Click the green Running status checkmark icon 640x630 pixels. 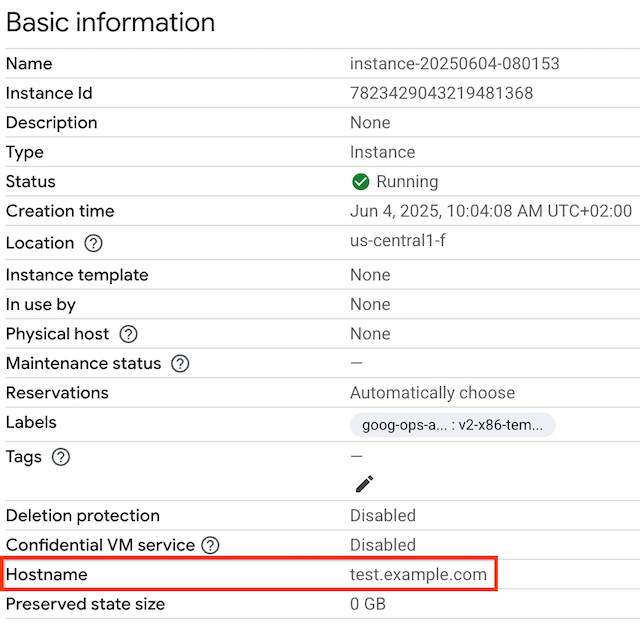(x=361, y=182)
